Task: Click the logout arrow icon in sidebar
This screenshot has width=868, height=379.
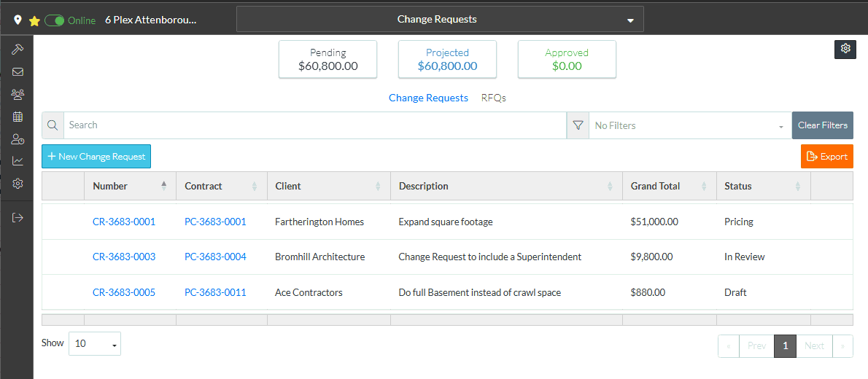Action: tap(18, 217)
